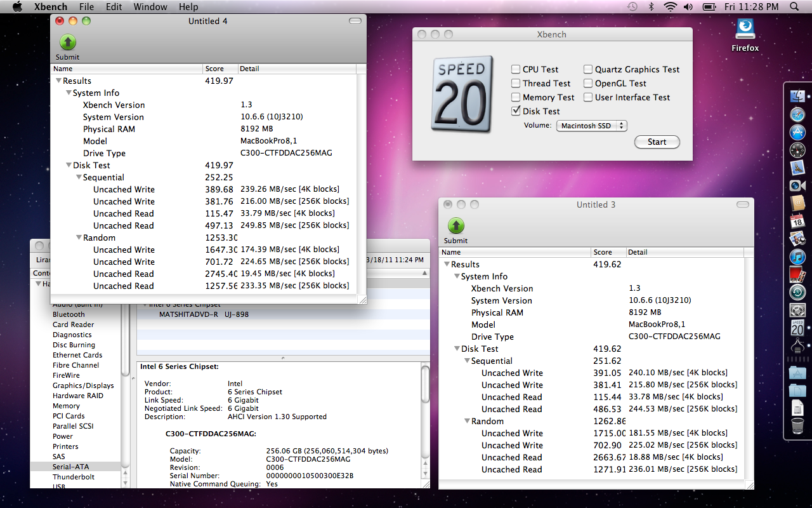Open Spotlight search in the menu bar
The image size is (812, 508).
(x=794, y=6)
